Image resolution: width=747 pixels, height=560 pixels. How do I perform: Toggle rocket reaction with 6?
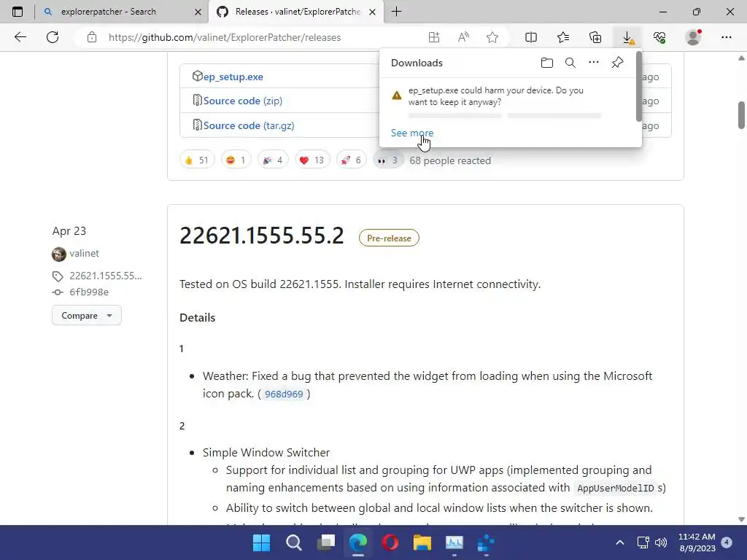tap(351, 160)
